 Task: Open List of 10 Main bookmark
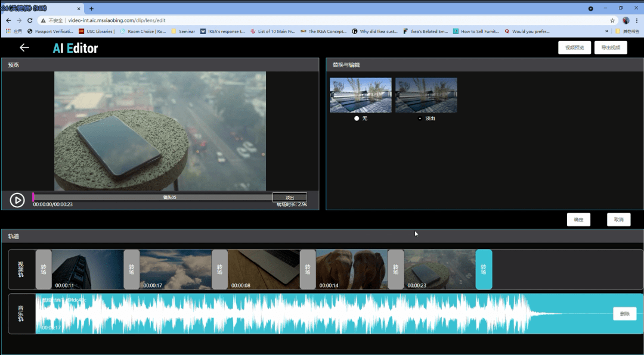273,31
